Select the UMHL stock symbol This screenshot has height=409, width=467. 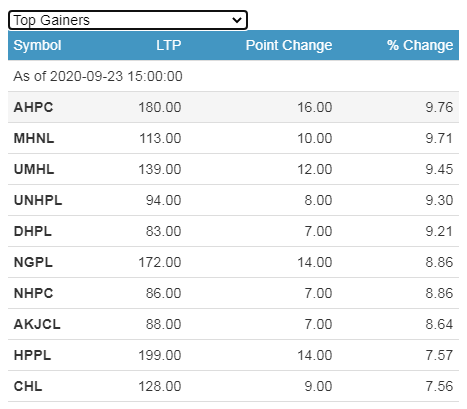pyautogui.click(x=34, y=169)
